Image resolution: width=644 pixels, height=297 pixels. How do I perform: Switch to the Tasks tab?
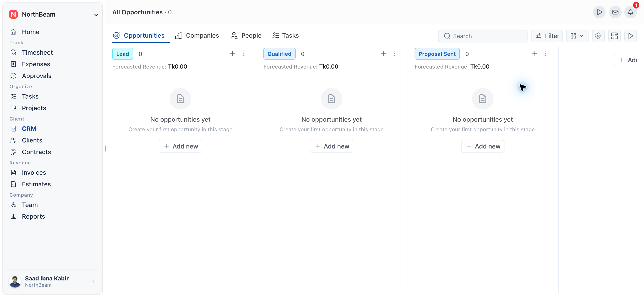(285, 36)
